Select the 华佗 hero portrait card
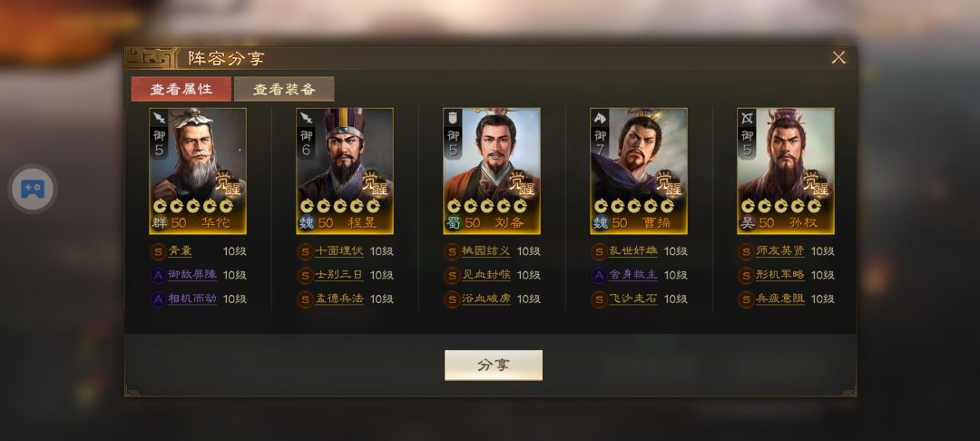Viewport: 980px width, 441px height. click(x=198, y=171)
